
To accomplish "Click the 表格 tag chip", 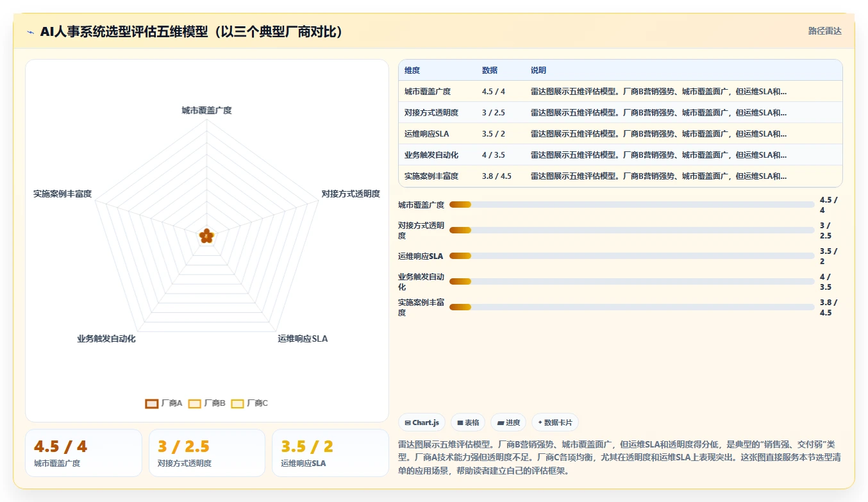I will pos(467,423).
